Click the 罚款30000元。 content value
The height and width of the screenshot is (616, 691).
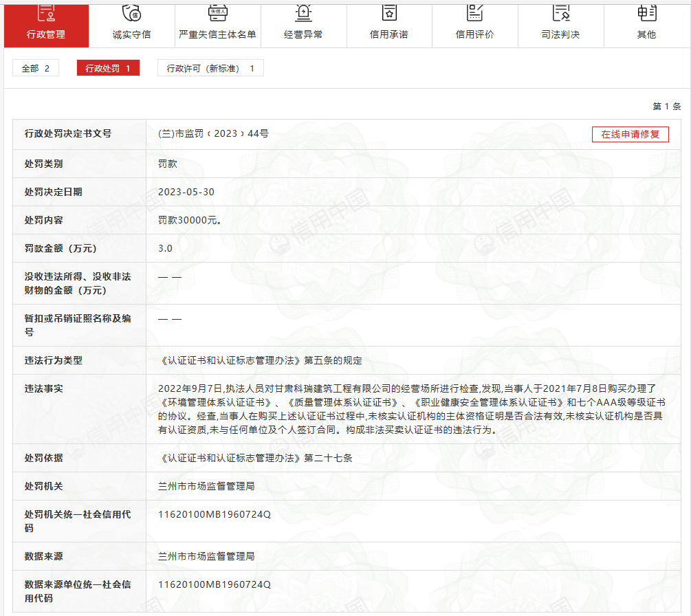click(190, 220)
